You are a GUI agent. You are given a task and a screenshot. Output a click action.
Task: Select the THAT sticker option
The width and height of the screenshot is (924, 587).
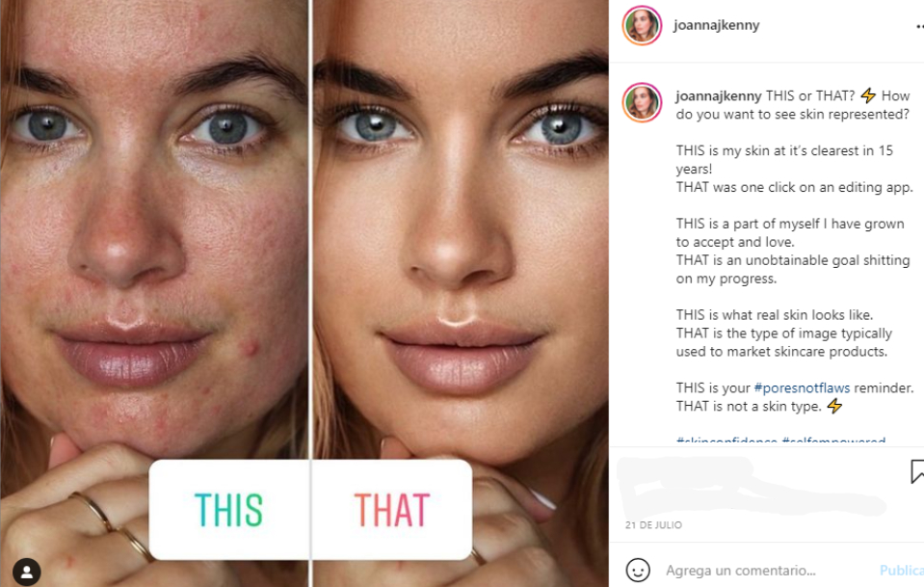point(392,511)
